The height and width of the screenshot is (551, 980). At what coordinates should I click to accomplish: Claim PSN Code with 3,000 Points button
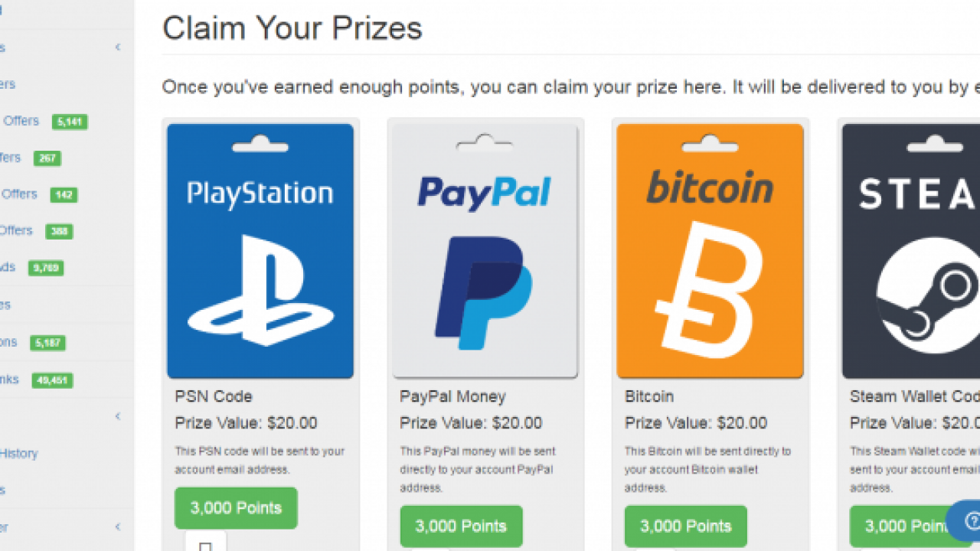pyautogui.click(x=236, y=508)
